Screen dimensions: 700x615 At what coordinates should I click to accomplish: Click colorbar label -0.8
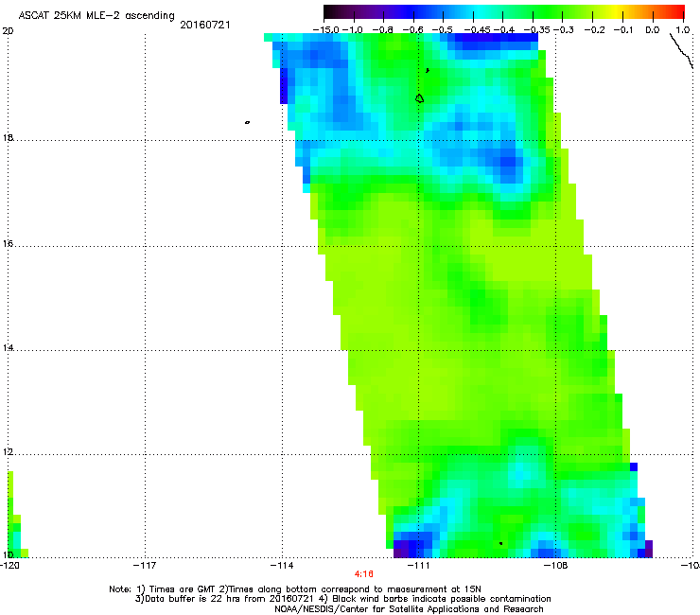point(382,30)
